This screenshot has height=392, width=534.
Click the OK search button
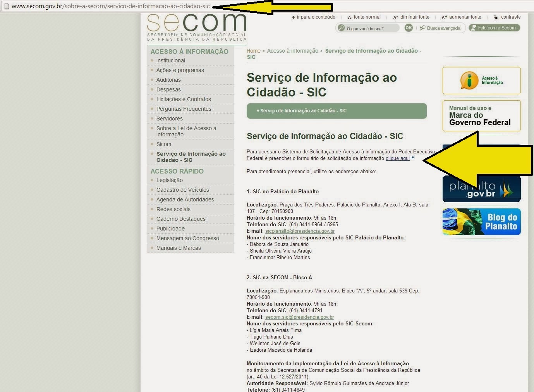pyautogui.click(x=409, y=28)
